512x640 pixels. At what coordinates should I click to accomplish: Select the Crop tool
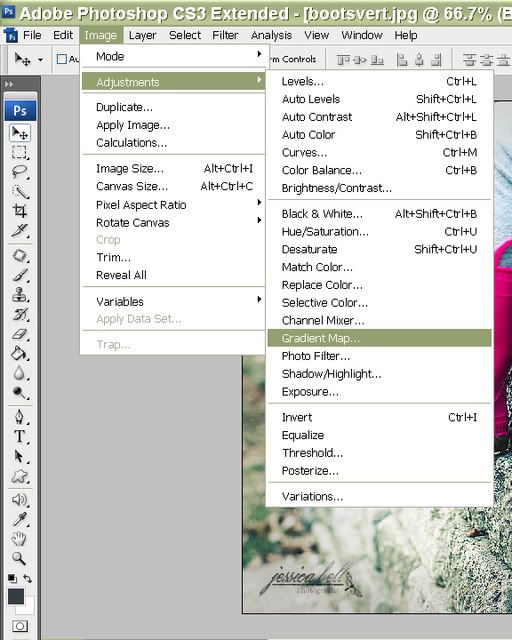(20, 211)
